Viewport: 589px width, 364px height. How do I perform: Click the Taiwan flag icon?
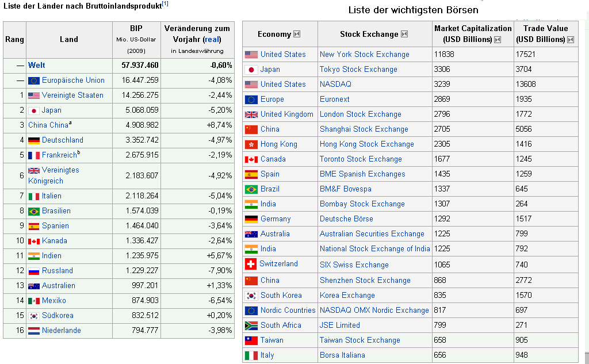coord(251,340)
